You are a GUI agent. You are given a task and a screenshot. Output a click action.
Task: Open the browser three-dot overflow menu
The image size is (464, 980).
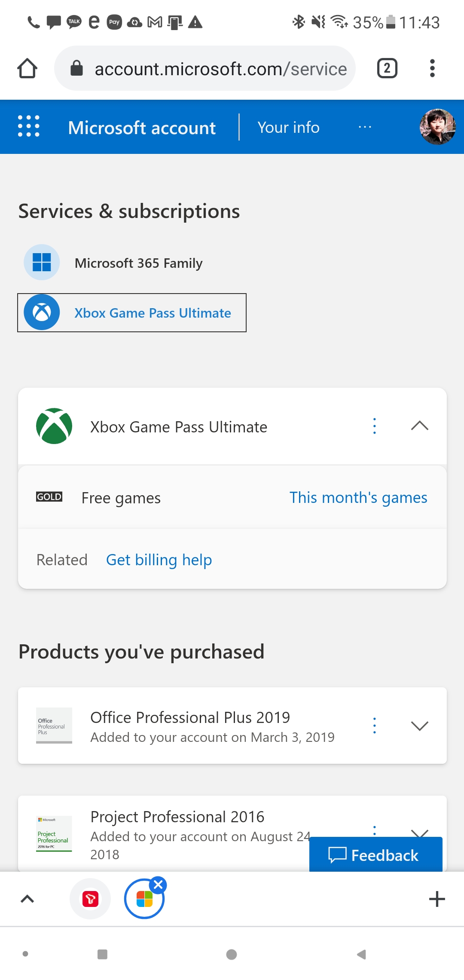[x=432, y=68]
